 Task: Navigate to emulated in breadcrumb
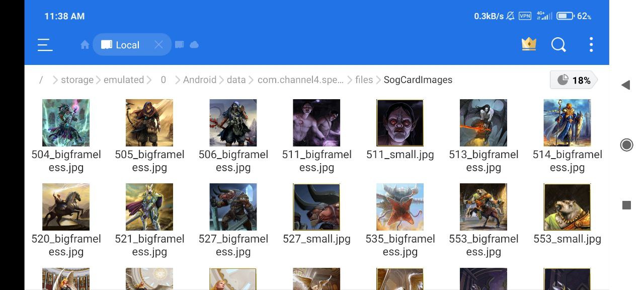[x=124, y=80]
